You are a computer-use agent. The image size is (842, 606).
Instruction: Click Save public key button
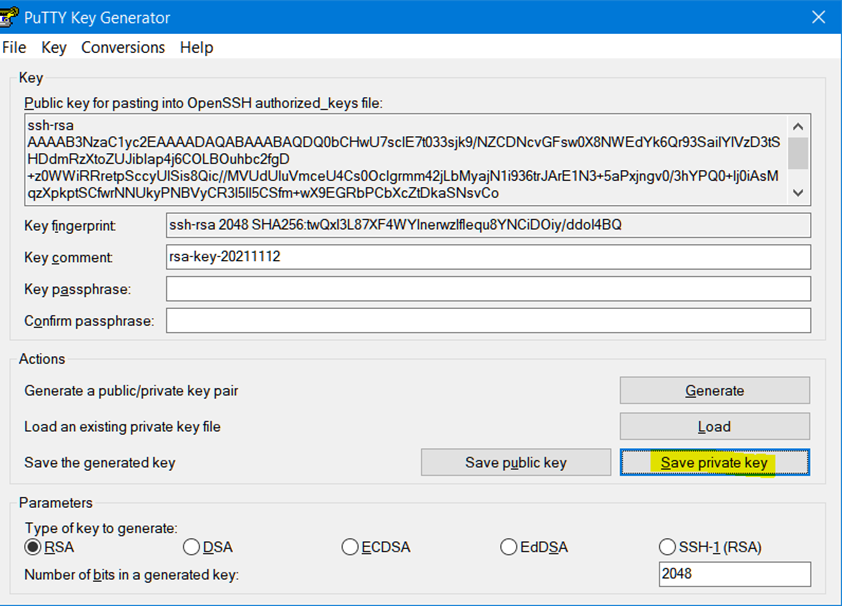point(516,462)
